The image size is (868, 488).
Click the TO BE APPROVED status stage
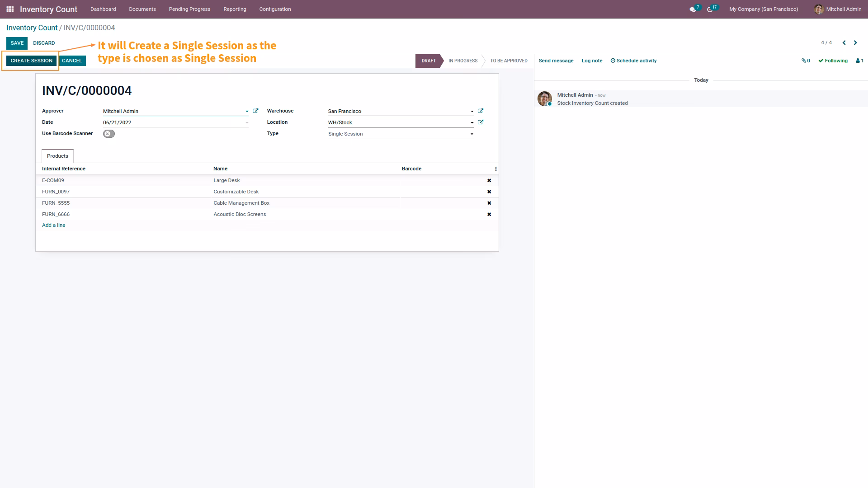[x=509, y=61]
